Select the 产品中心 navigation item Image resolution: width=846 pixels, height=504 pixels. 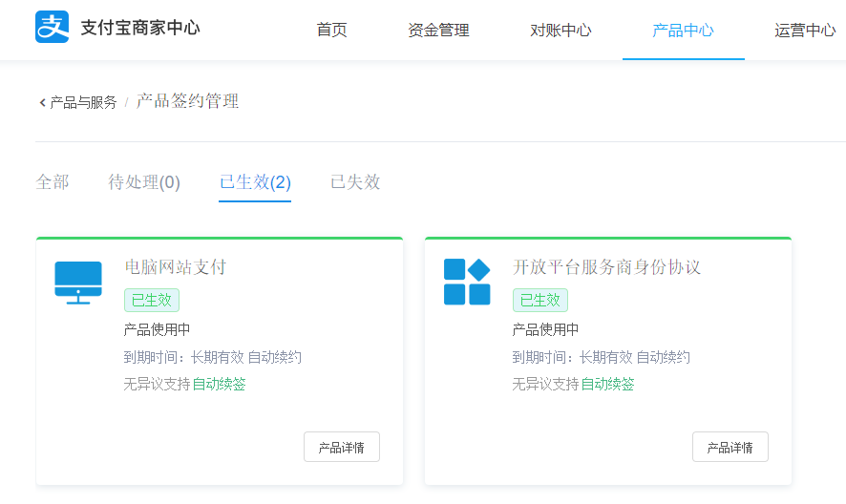[x=683, y=31]
